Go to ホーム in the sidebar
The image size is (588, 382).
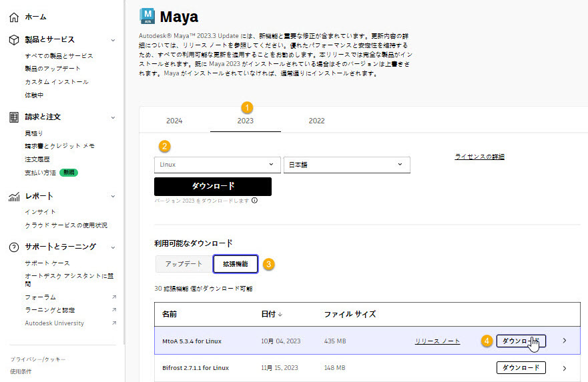point(35,17)
